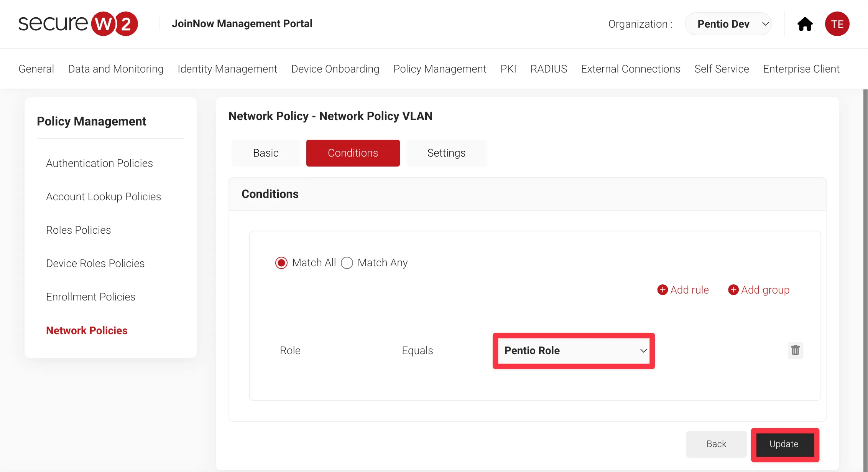Go to Enrollment Policies in sidebar
This screenshot has width=868, height=472.
(x=90, y=297)
